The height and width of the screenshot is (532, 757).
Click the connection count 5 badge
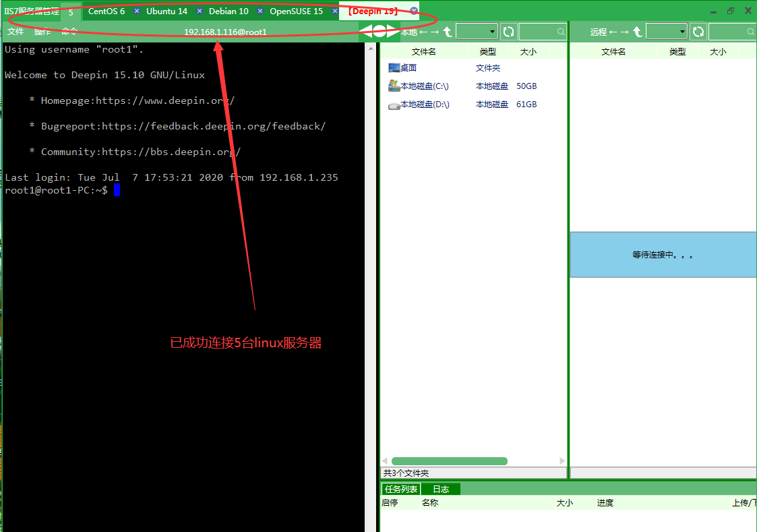(x=71, y=12)
